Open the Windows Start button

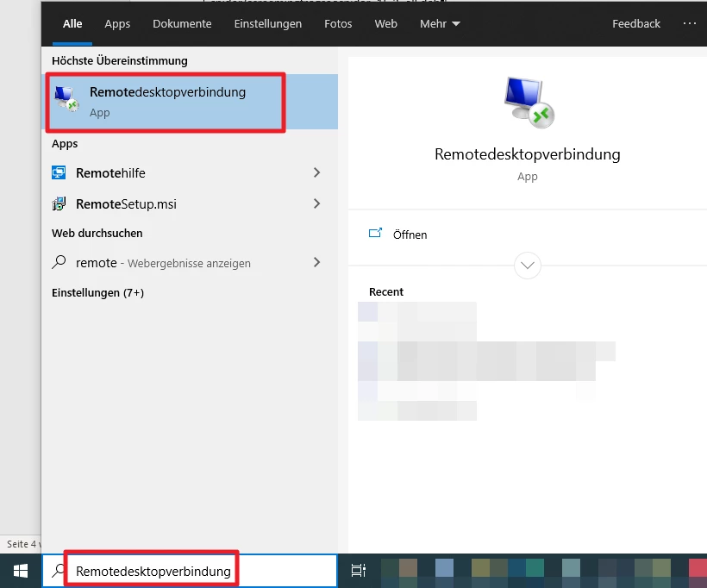20,571
